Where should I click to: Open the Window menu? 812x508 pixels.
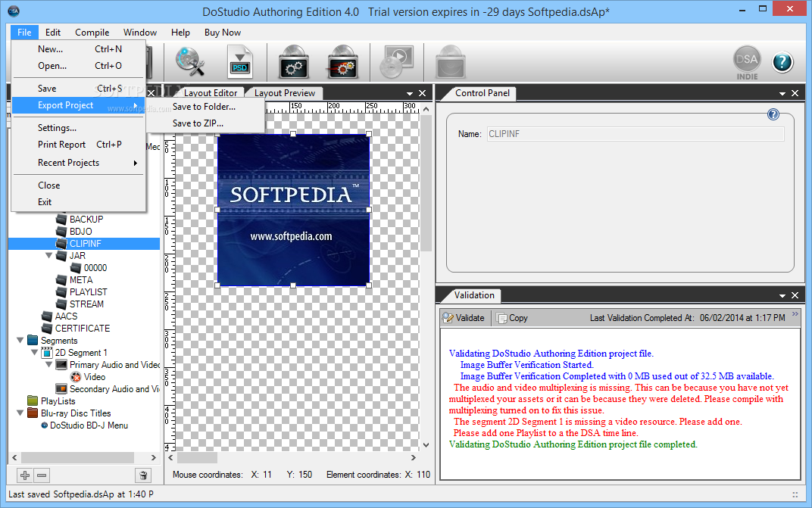pos(140,32)
